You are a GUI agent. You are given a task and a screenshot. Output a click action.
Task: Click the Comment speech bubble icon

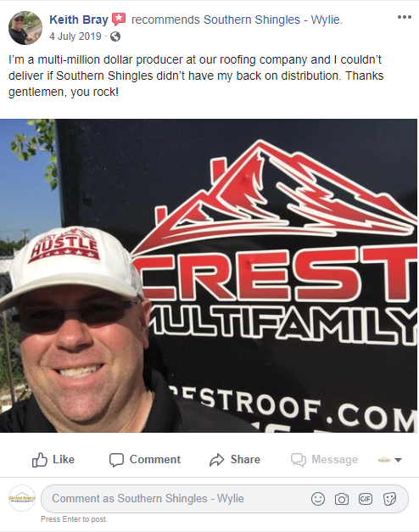(x=116, y=460)
